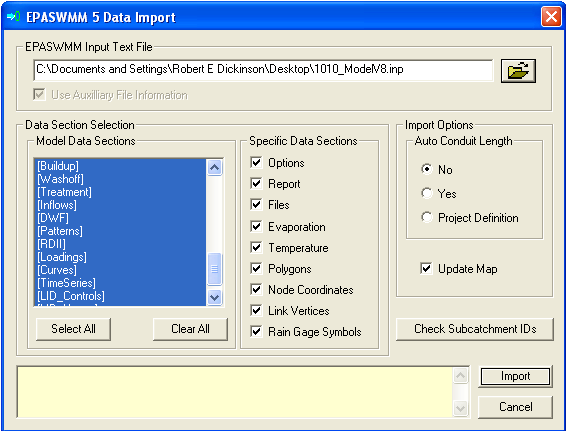Click the message log scroll up arrow
Screen dimensions: 566x431
pyautogui.click(x=460, y=376)
